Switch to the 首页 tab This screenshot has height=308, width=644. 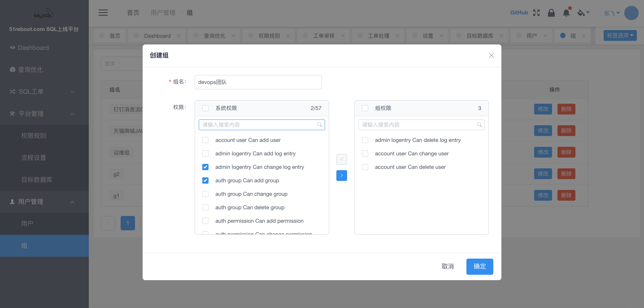pos(110,36)
